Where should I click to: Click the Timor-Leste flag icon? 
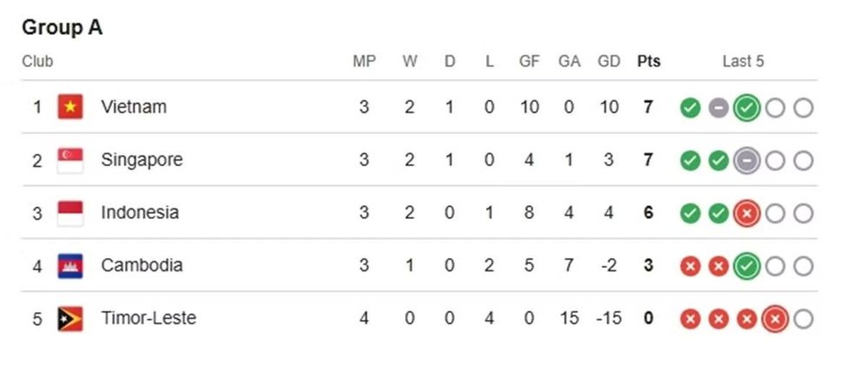70,319
